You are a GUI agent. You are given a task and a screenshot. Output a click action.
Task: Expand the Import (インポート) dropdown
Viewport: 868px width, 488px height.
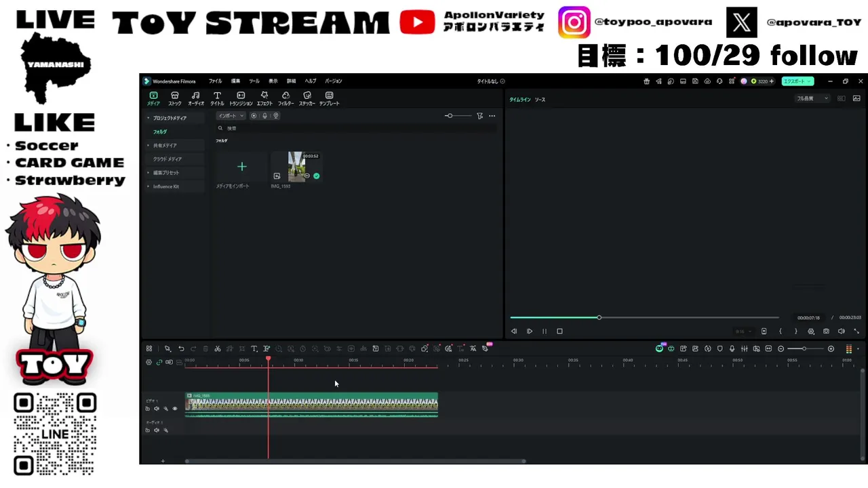pos(231,116)
